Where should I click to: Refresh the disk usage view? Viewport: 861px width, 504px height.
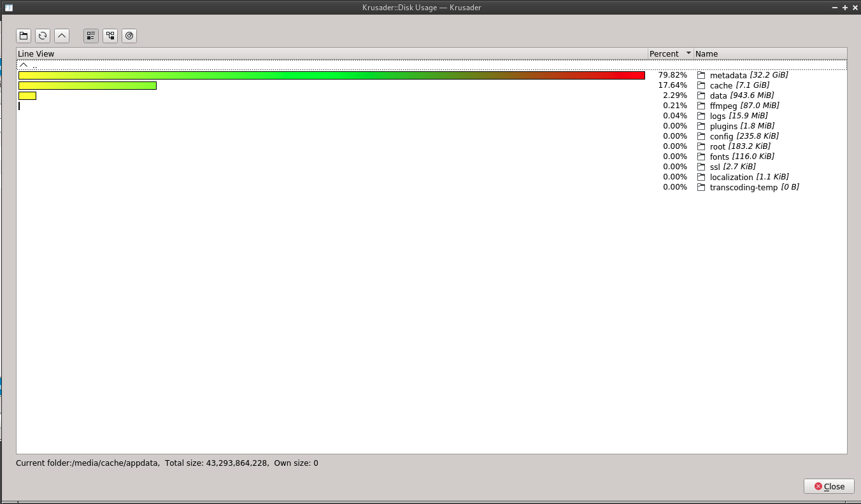pos(43,36)
